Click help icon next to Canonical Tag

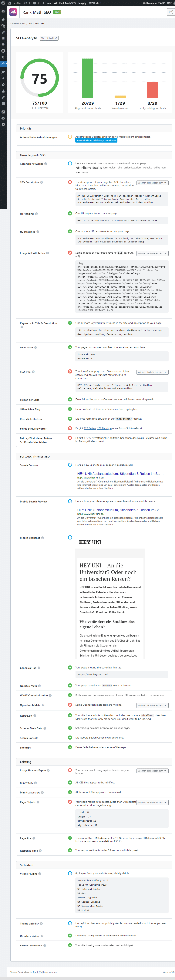[x=39, y=668]
